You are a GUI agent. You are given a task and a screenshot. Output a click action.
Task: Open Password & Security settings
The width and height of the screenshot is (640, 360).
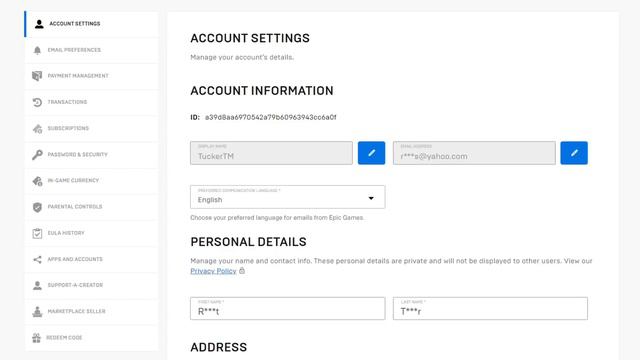point(91,155)
